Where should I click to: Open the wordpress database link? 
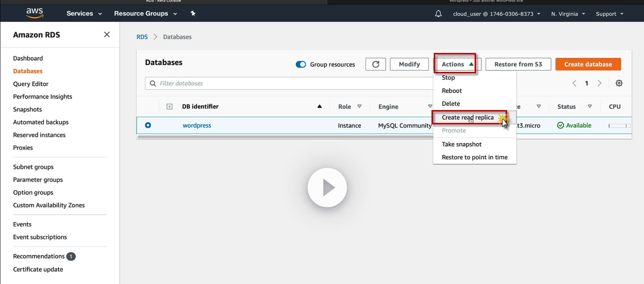tap(197, 126)
